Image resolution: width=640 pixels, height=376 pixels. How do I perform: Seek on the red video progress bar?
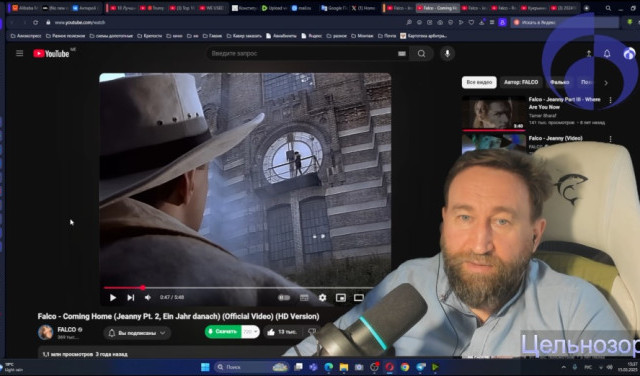238,287
